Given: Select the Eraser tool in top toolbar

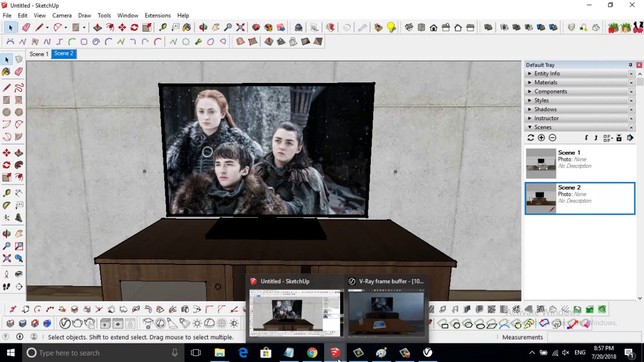Looking at the screenshot, I should point(26,28).
